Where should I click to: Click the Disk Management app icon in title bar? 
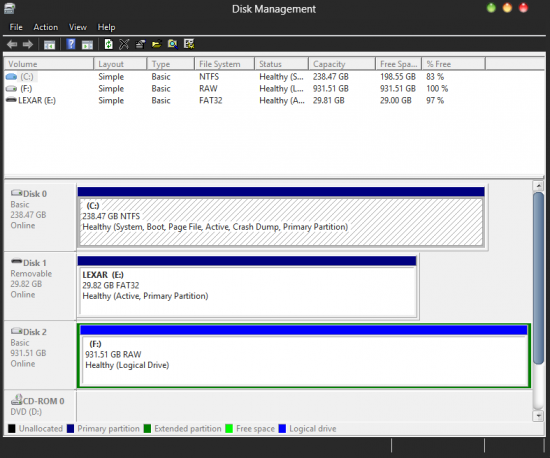[x=10, y=8]
